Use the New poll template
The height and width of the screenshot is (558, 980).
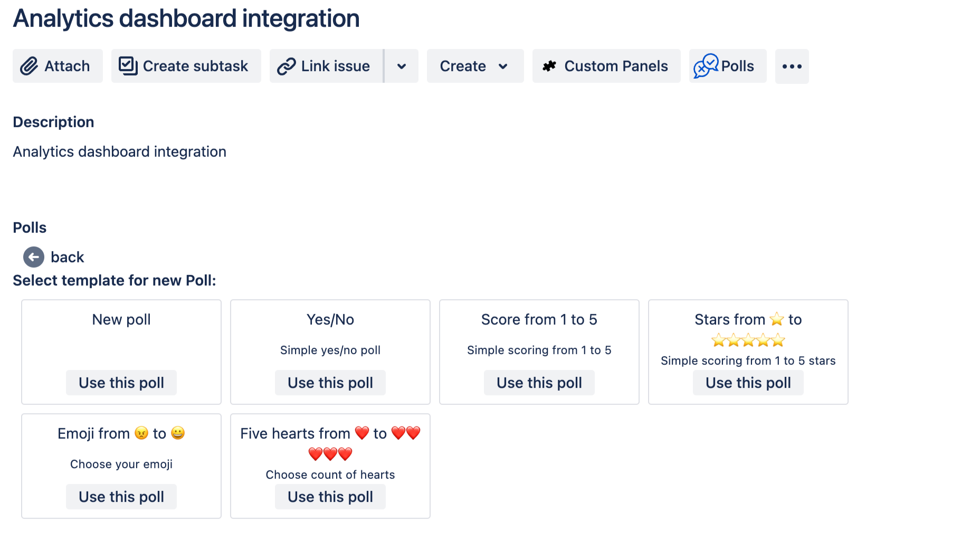point(121,382)
